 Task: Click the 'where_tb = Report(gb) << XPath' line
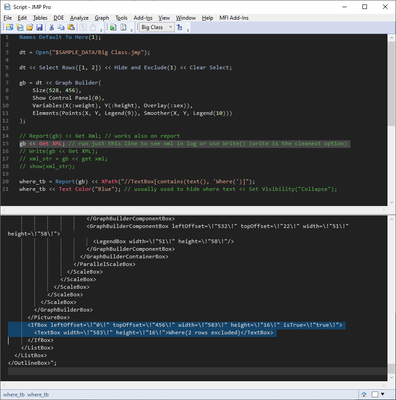137,182
